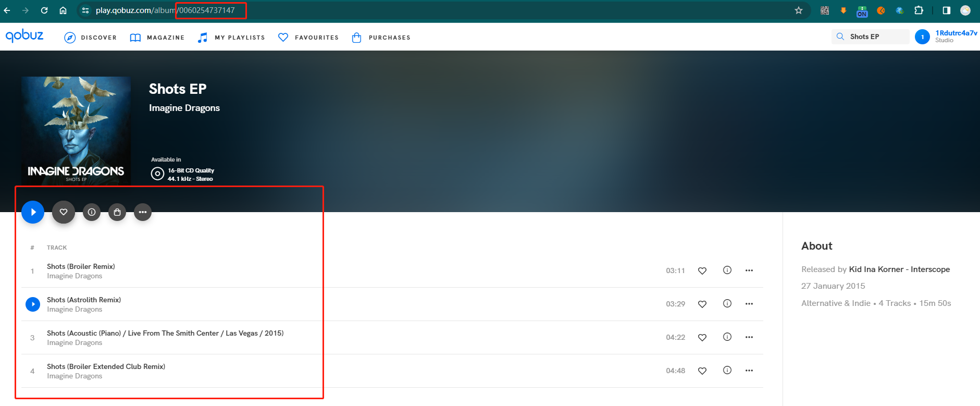Select Shots (Broiler Extended Club Remix) title

click(106, 366)
